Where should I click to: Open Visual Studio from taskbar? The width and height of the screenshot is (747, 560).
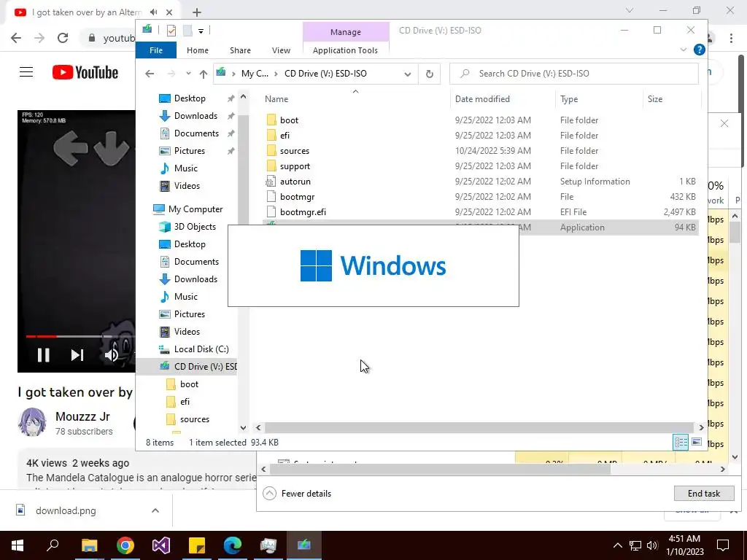[161, 545]
